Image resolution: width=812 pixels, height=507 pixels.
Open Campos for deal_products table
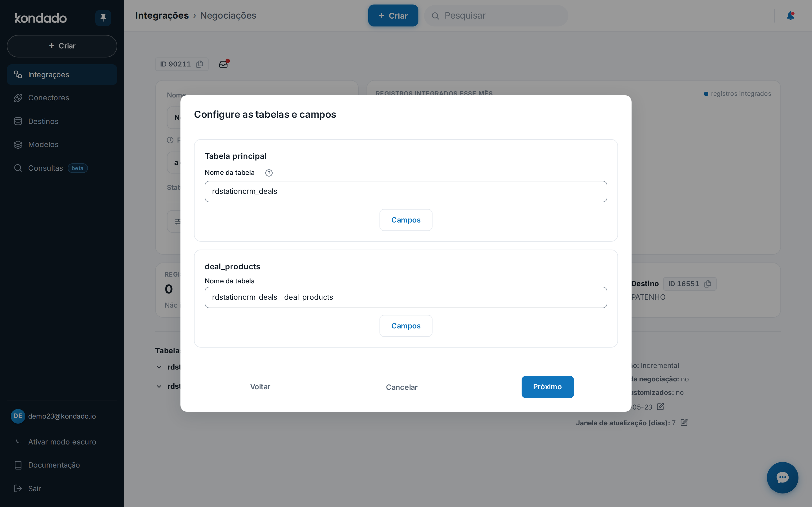click(406, 326)
